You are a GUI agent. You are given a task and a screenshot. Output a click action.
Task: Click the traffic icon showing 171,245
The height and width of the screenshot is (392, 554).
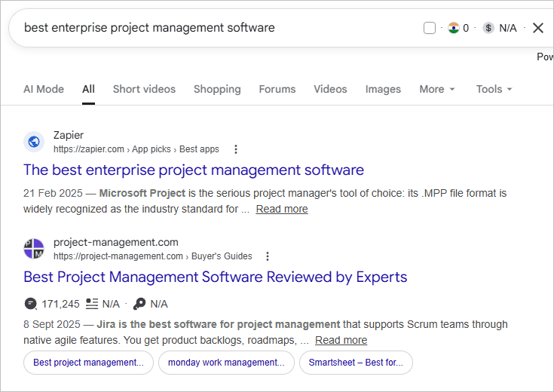(x=30, y=304)
